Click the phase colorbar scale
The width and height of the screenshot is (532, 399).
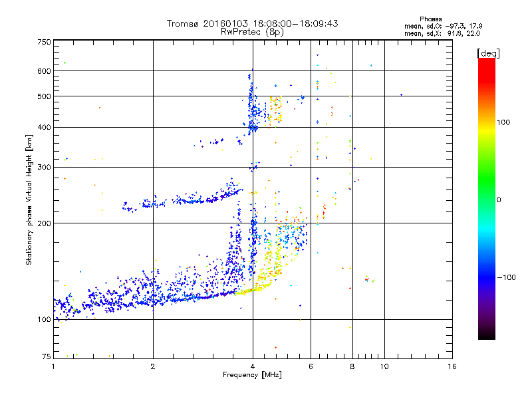pos(487,198)
